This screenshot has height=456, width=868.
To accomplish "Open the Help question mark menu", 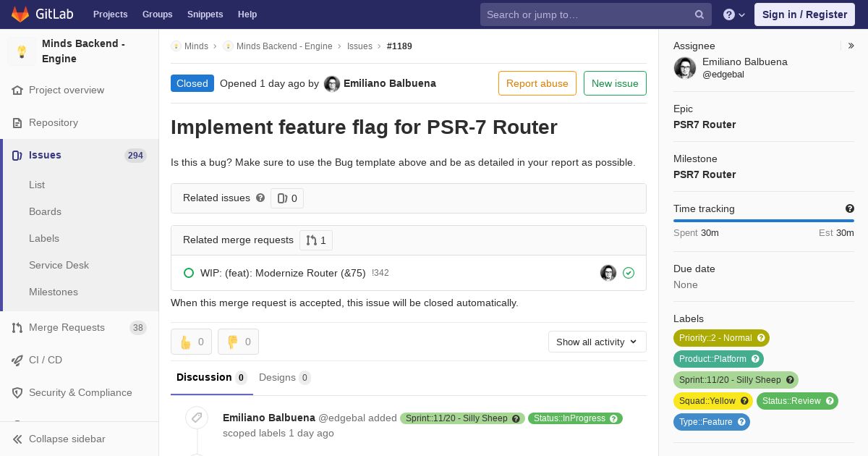I will point(734,14).
